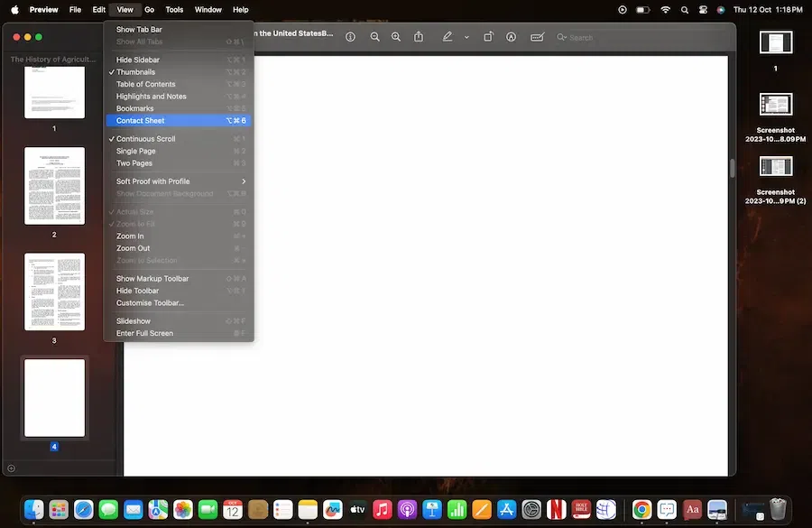Select Table of Contents sidebar view
Viewport: 812px width, 528px height.
(179, 84)
